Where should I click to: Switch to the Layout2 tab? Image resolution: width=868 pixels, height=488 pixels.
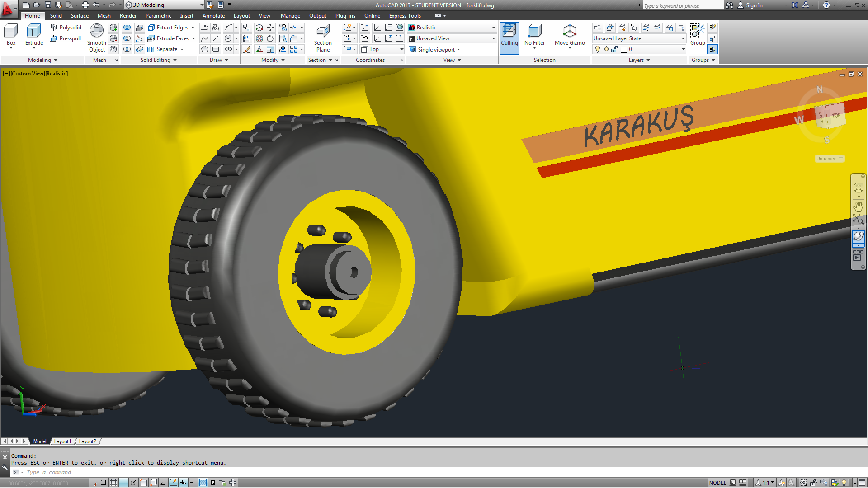tap(88, 441)
